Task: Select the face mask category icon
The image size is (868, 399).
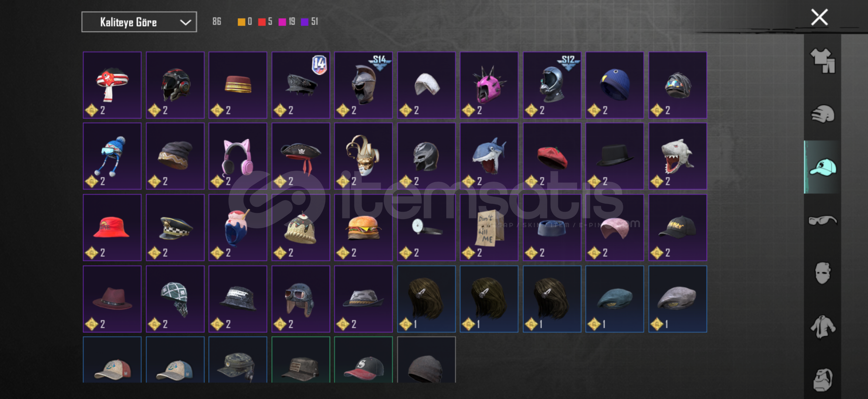Action: pyautogui.click(x=823, y=273)
